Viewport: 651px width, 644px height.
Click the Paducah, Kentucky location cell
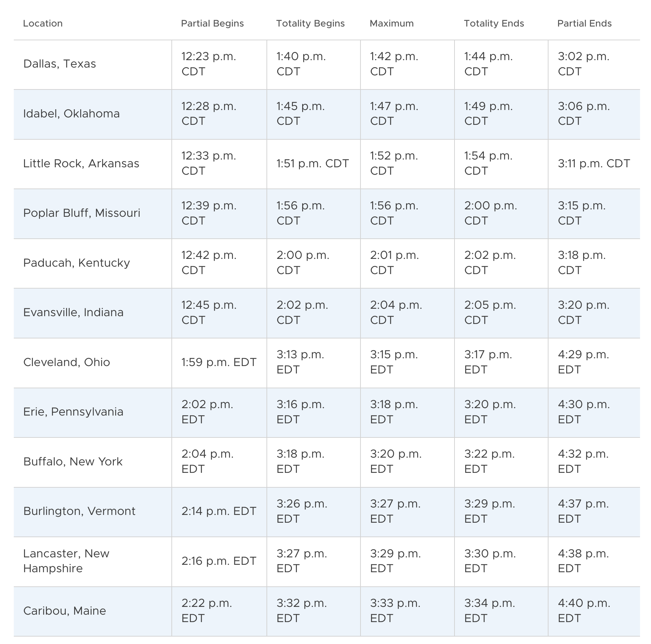(93, 263)
